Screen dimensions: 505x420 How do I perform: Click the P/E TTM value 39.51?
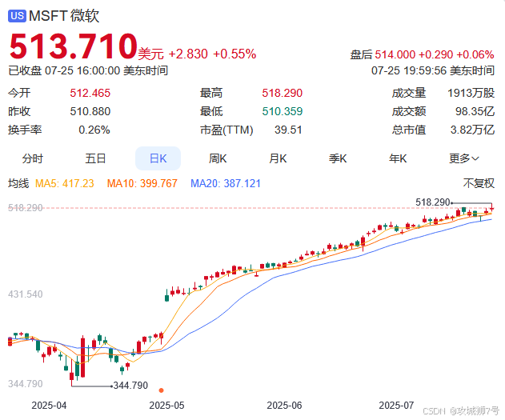tap(288, 130)
